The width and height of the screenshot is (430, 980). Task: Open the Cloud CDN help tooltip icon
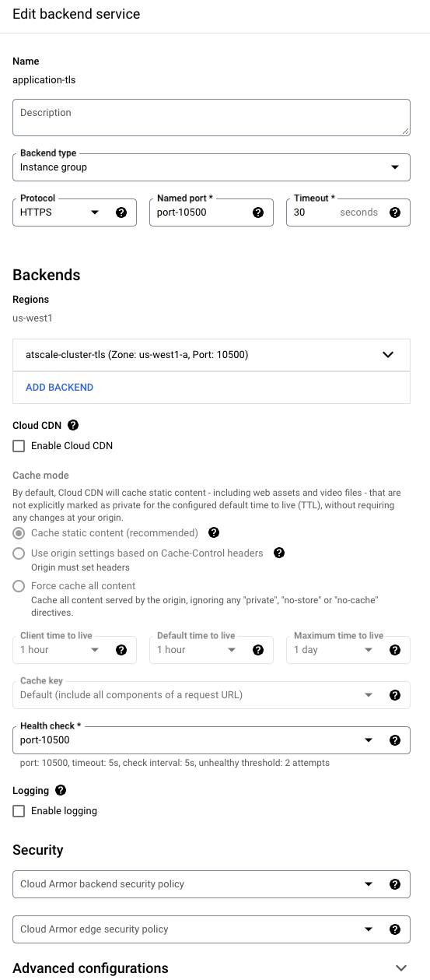[73, 426]
